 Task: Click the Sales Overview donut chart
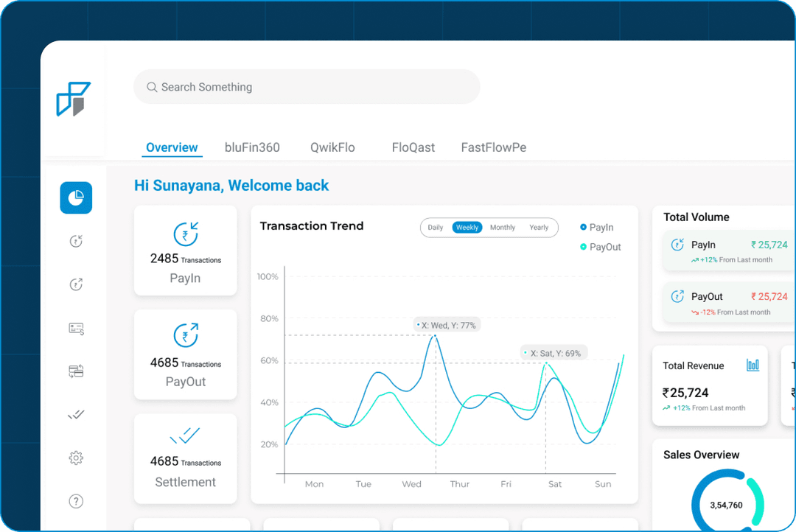coord(727,500)
